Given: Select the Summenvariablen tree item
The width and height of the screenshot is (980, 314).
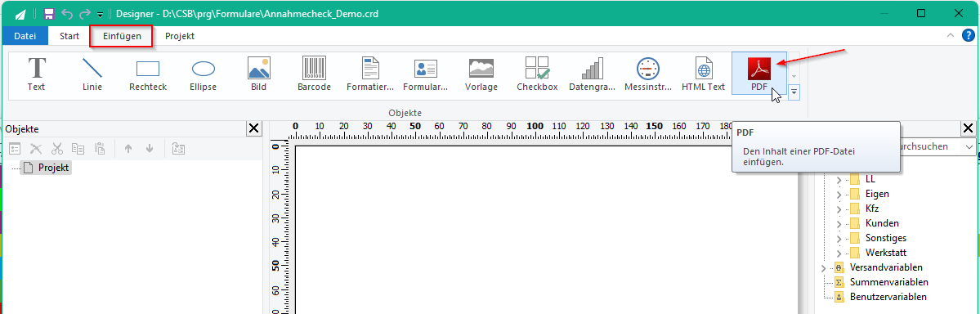Looking at the screenshot, I should pos(888,282).
